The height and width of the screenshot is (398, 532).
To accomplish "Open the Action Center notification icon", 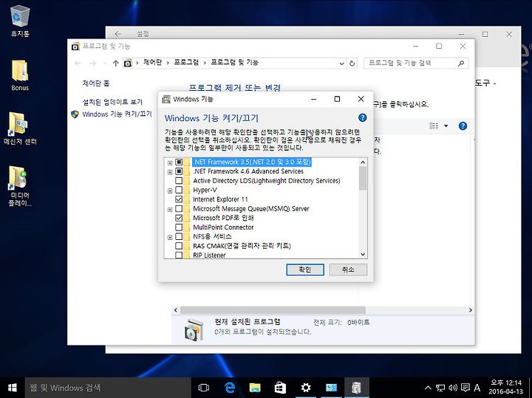I will coord(465,388).
